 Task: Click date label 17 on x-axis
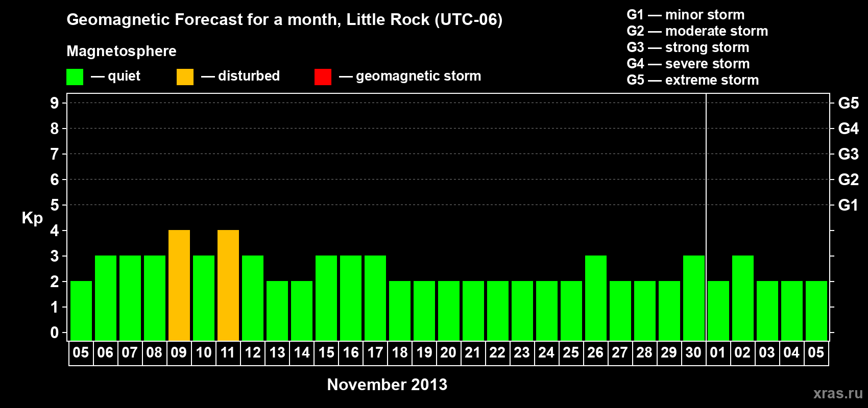[x=375, y=352]
